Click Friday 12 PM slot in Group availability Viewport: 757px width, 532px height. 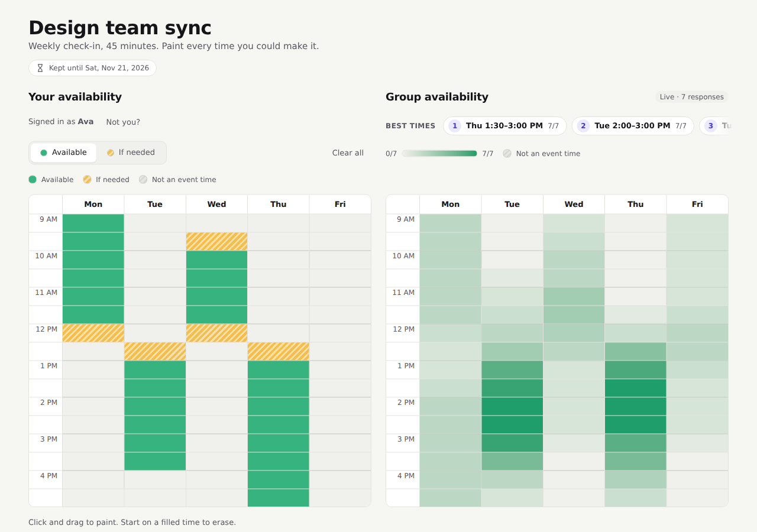[697, 333]
